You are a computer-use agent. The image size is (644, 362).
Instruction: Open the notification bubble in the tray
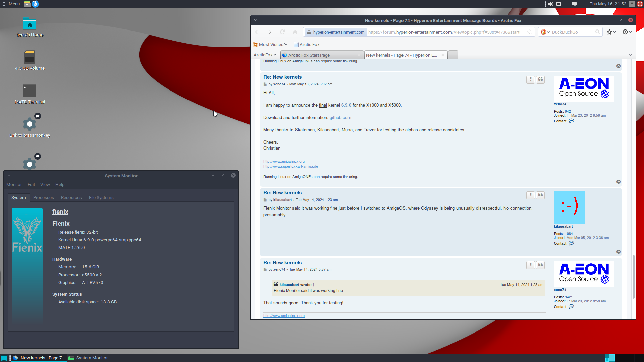tap(574, 4)
